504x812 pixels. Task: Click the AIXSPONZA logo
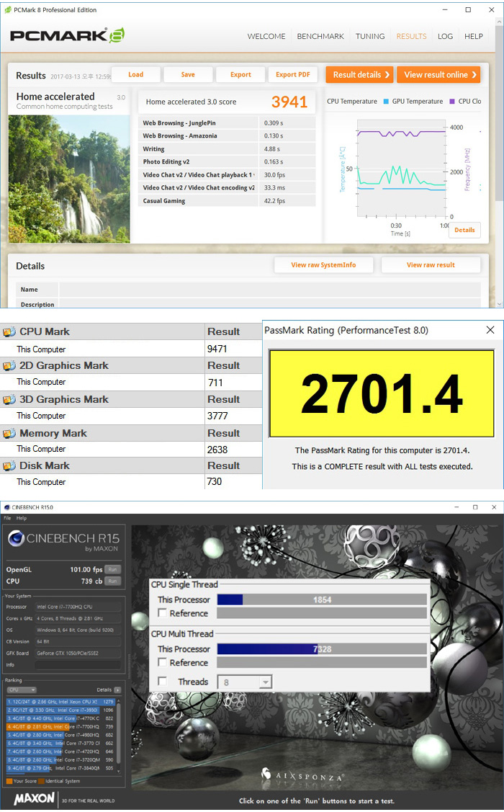(x=302, y=775)
